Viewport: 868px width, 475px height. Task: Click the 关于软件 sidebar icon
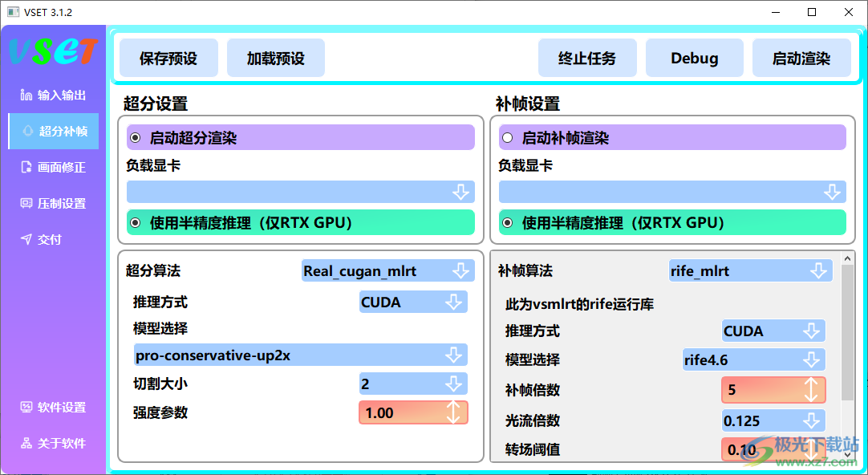[x=26, y=444]
